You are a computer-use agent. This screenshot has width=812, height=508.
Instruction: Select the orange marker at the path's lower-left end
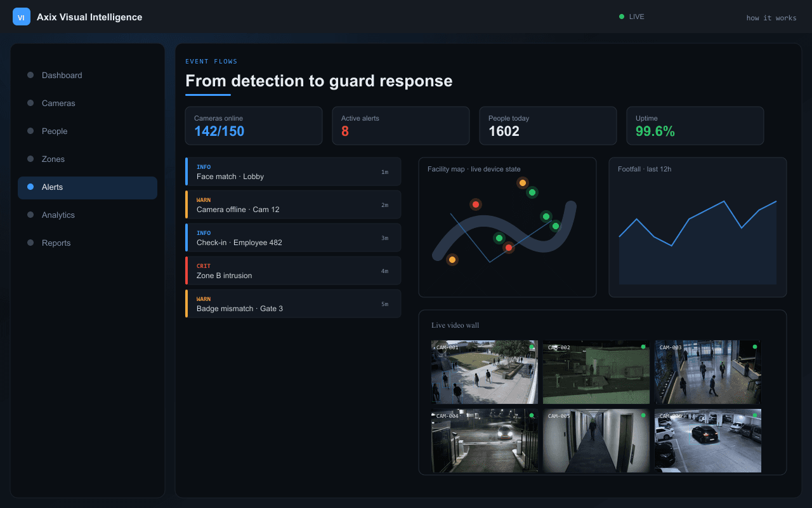pyautogui.click(x=452, y=260)
